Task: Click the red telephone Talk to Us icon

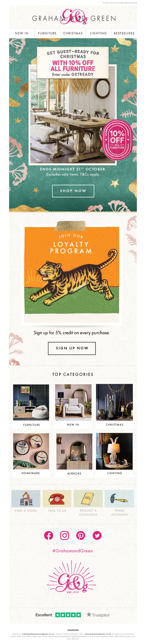Action: [57, 498]
